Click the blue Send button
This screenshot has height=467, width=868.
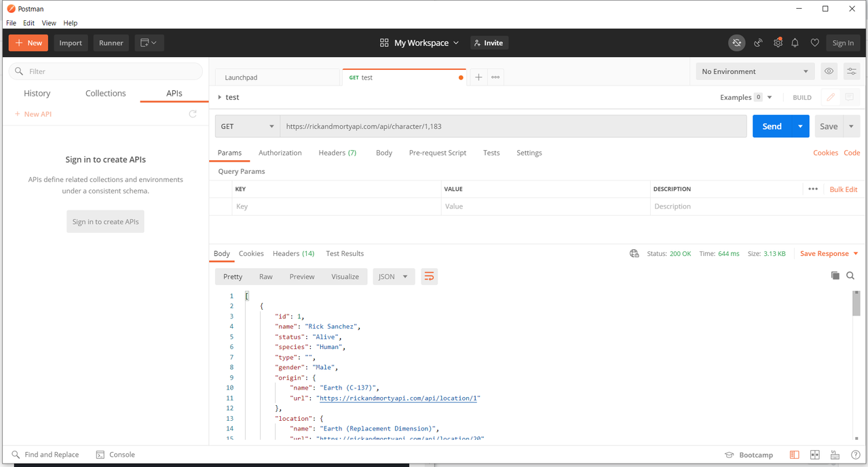pyautogui.click(x=772, y=126)
